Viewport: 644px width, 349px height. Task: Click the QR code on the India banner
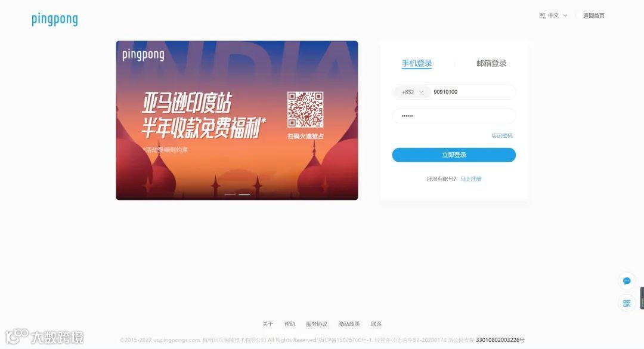point(305,109)
